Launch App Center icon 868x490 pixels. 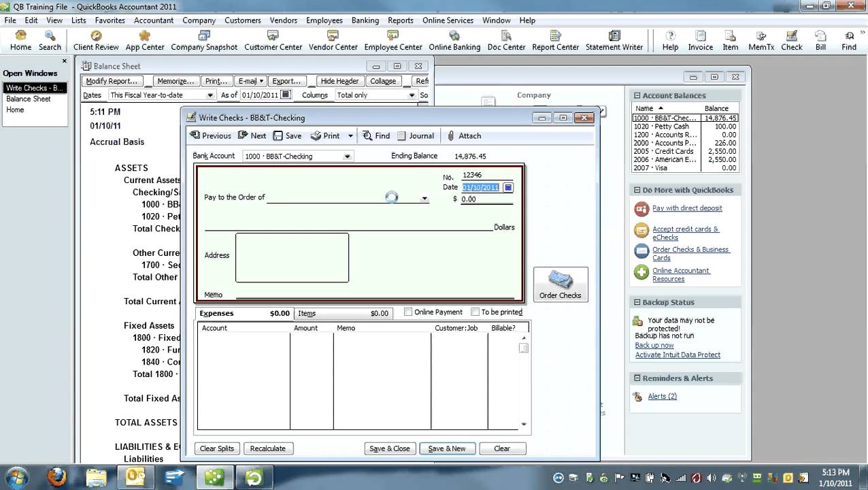(x=145, y=41)
